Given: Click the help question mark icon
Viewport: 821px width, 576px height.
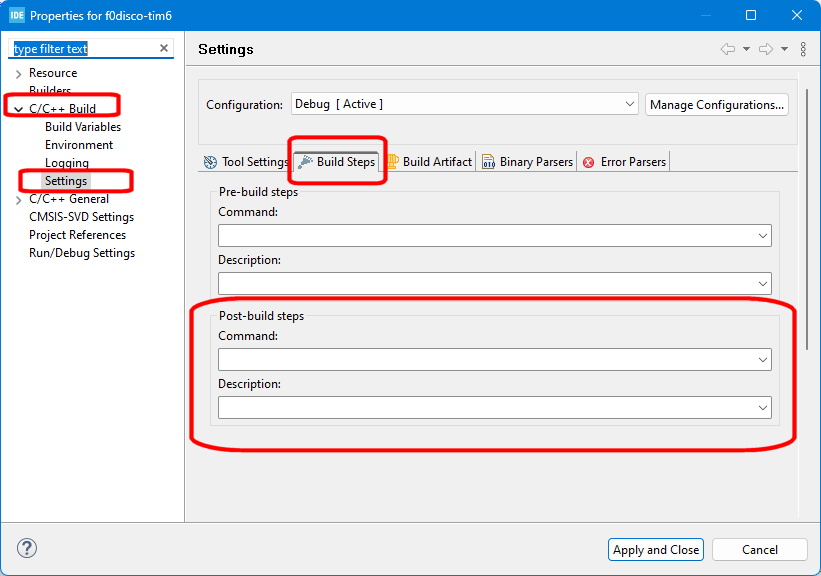Looking at the screenshot, I should tap(27, 548).
